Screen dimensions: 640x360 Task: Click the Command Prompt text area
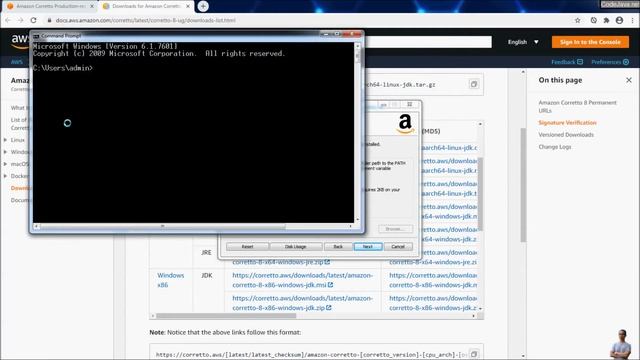pyautogui.click(x=193, y=133)
